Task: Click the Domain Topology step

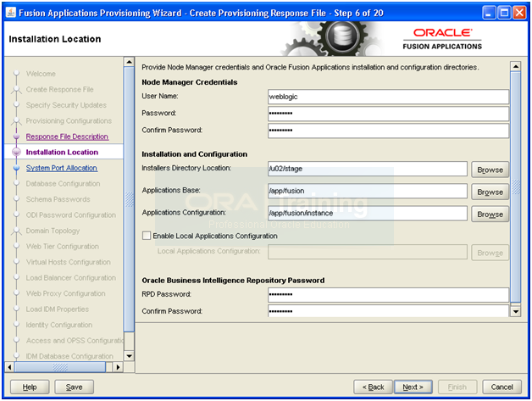Action: tap(53, 231)
